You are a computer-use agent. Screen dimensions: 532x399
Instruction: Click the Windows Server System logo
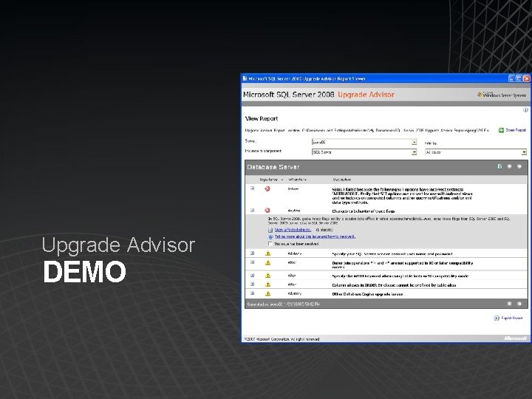[x=502, y=95]
